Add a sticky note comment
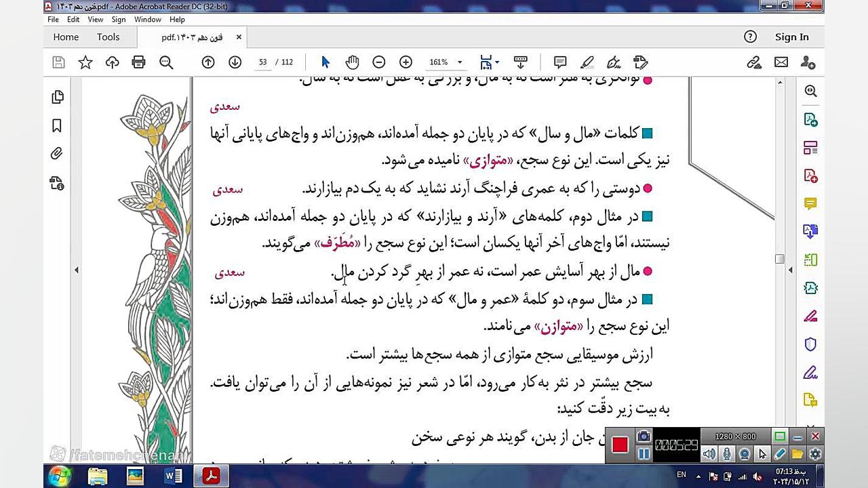This screenshot has height=488, width=868. (x=560, y=62)
